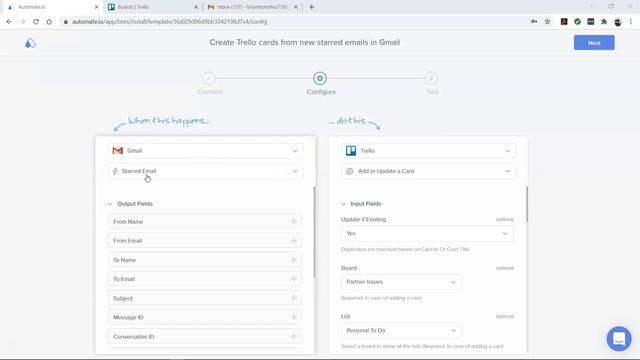Open the browser home page

pos(49,22)
